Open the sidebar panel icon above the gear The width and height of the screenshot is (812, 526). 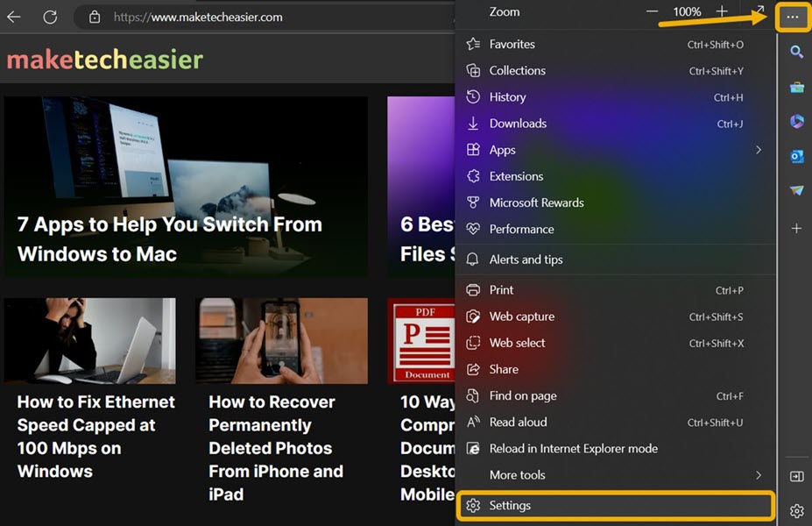[796, 476]
